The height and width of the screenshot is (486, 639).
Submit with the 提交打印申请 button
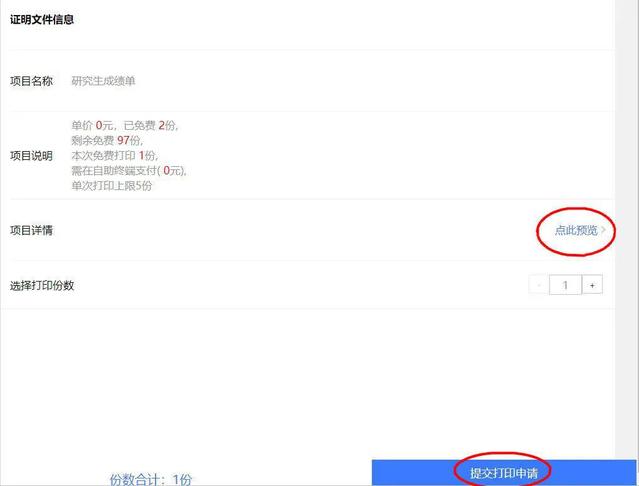click(x=504, y=473)
